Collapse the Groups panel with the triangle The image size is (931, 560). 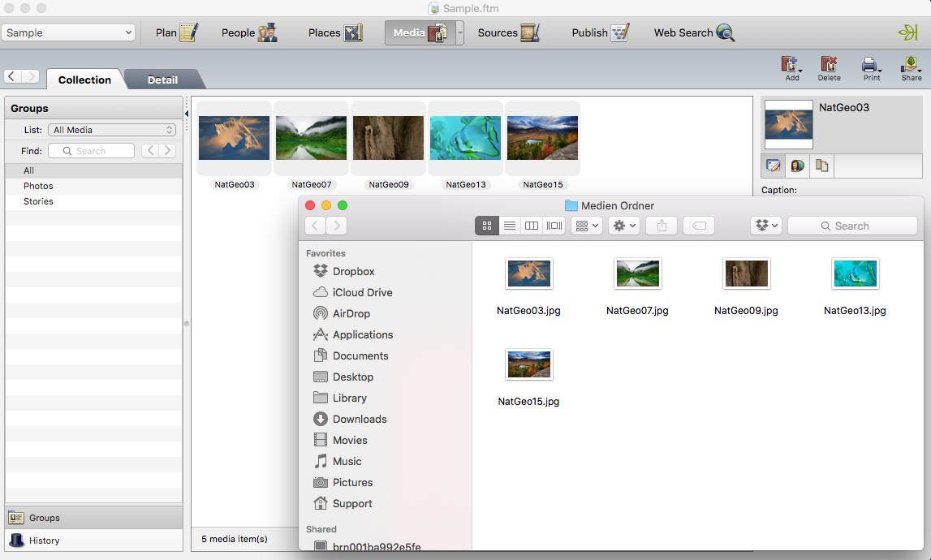187,114
